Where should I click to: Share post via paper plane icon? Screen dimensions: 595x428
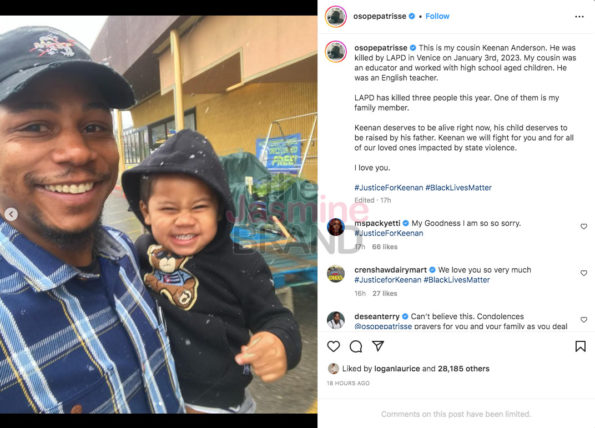coord(378,346)
